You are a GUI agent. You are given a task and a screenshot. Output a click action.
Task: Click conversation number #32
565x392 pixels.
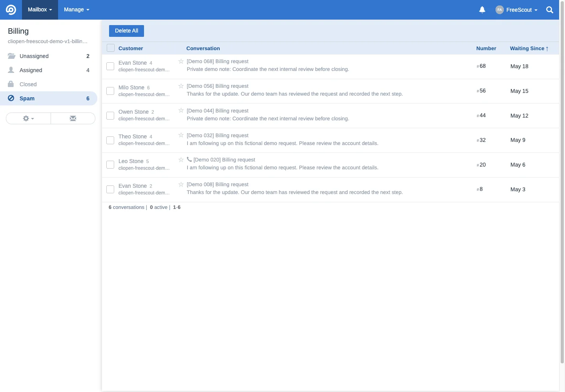pos(481,140)
